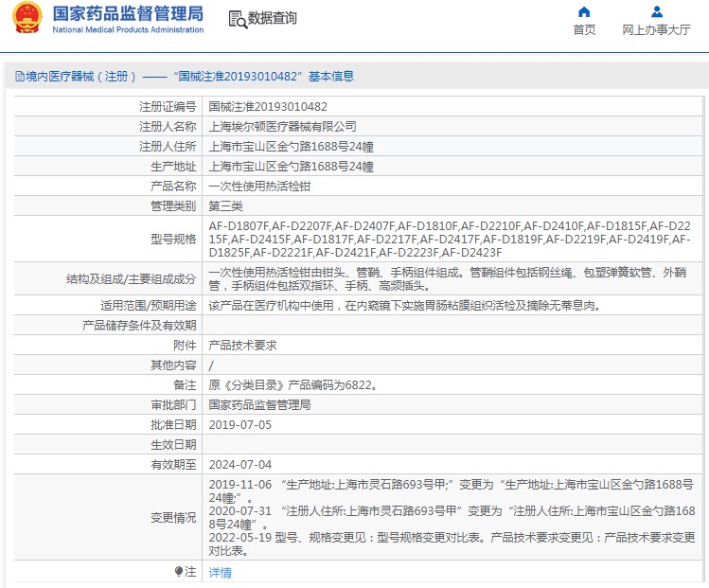Image resolution: width=709 pixels, height=588 pixels.
Task: Click the 2019-11-06 change record line
Action: tap(451, 491)
